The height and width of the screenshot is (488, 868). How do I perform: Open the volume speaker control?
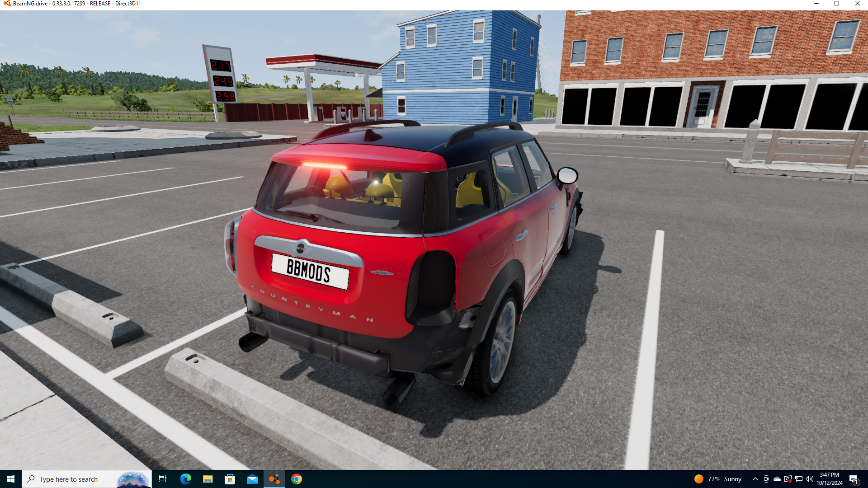click(x=810, y=479)
